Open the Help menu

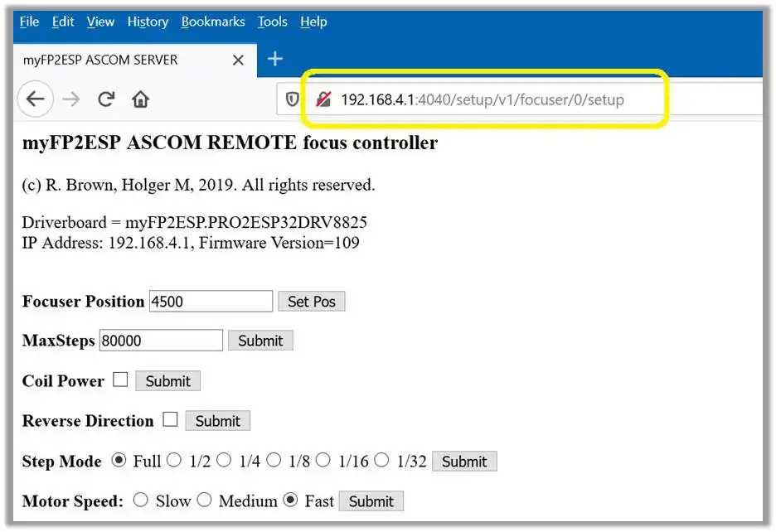[313, 22]
